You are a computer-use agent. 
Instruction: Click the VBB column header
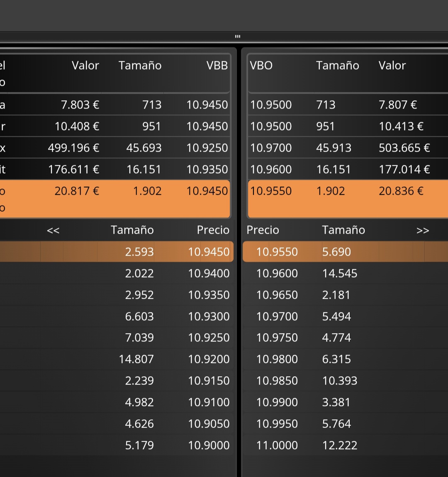click(217, 65)
